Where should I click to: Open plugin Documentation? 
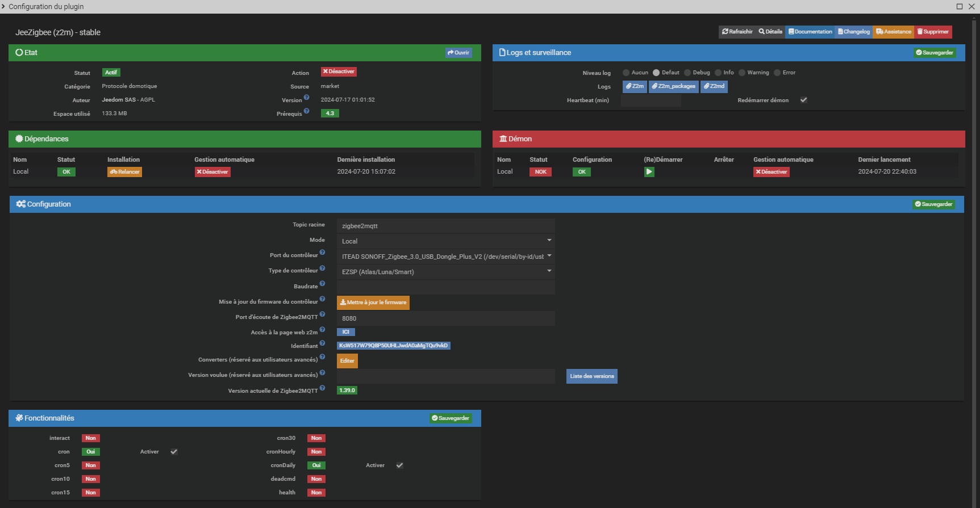810,32
